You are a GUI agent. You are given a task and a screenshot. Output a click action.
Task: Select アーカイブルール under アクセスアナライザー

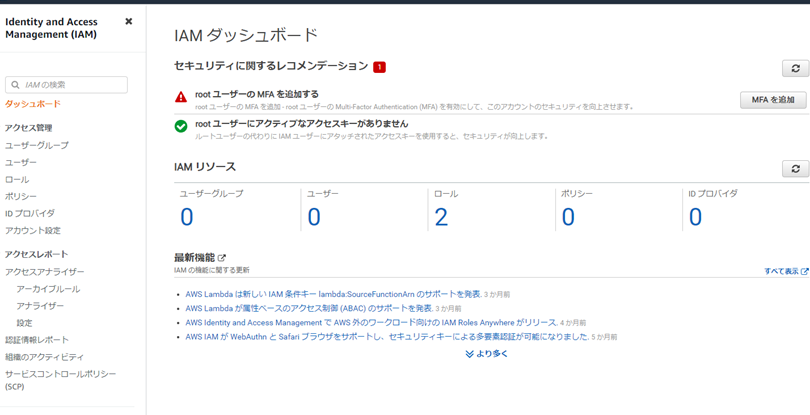[x=48, y=289]
